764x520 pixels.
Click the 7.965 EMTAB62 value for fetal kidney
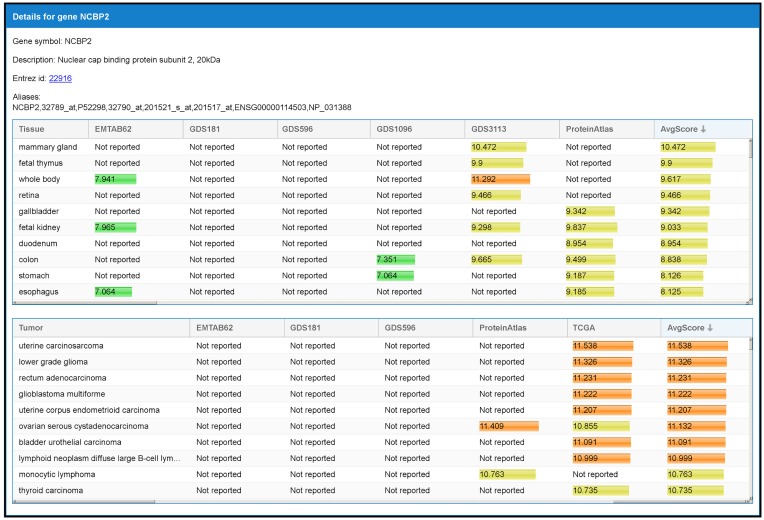pos(115,228)
